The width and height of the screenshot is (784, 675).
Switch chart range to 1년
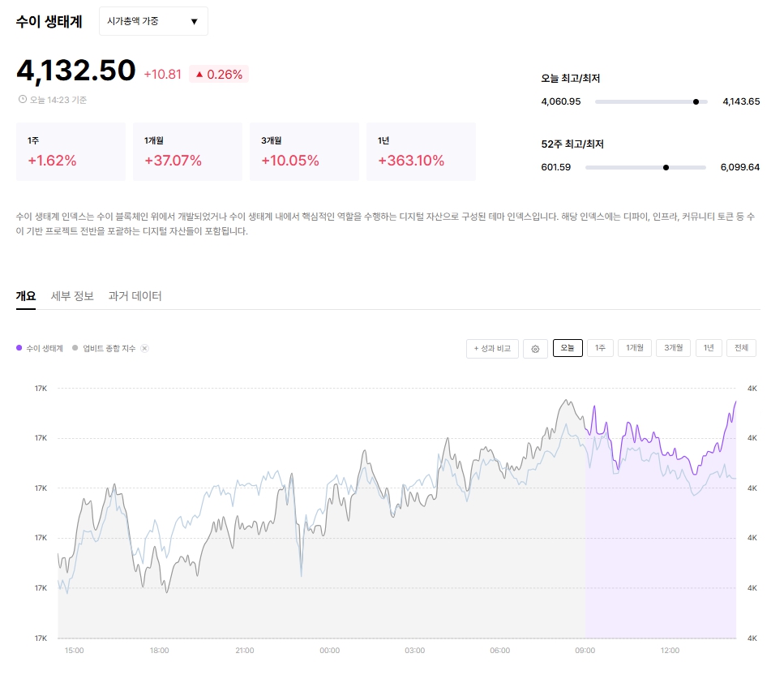(709, 348)
